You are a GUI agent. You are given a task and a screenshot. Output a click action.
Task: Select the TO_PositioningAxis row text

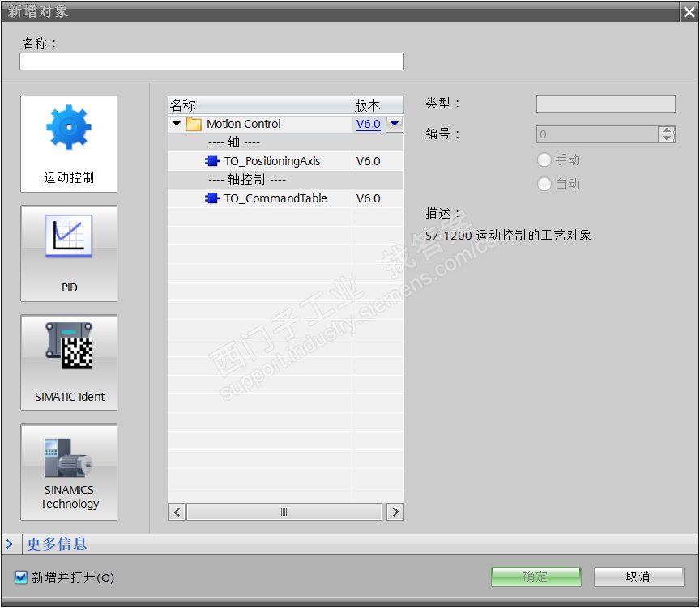[x=272, y=161]
